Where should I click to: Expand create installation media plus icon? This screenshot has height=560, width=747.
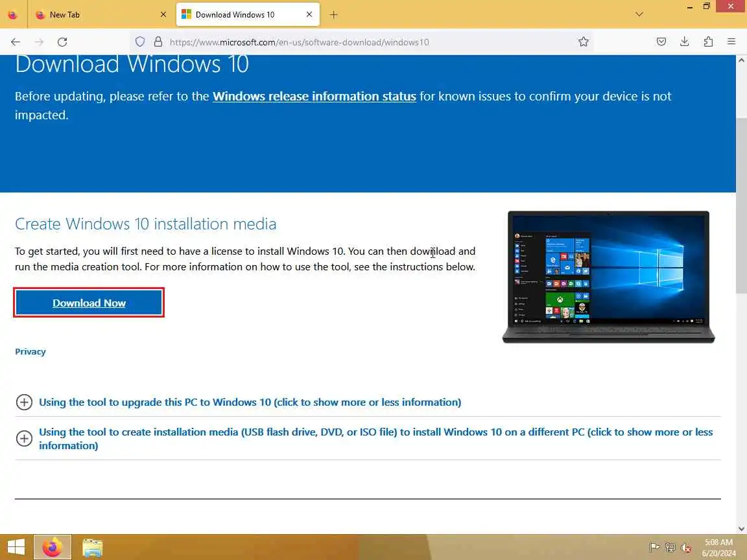click(x=24, y=439)
